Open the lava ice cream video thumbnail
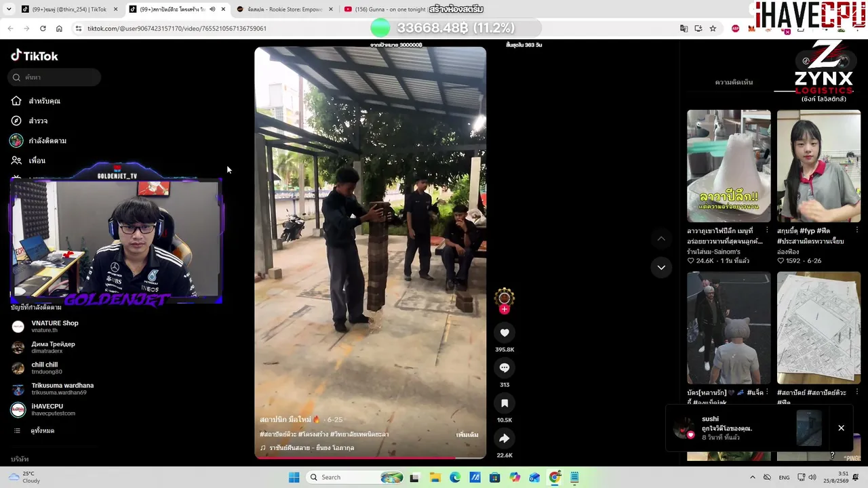Viewport: 868px width, 488px height. click(x=729, y=166)
